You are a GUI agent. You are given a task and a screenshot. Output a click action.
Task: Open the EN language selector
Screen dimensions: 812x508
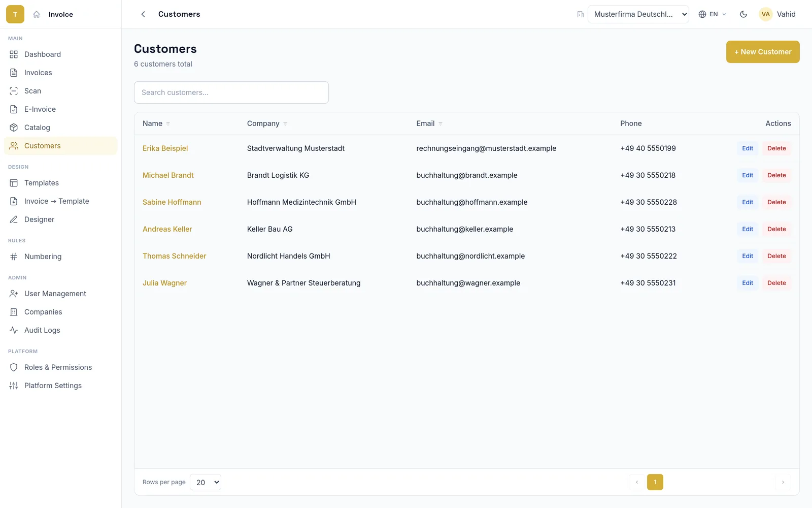713,14
